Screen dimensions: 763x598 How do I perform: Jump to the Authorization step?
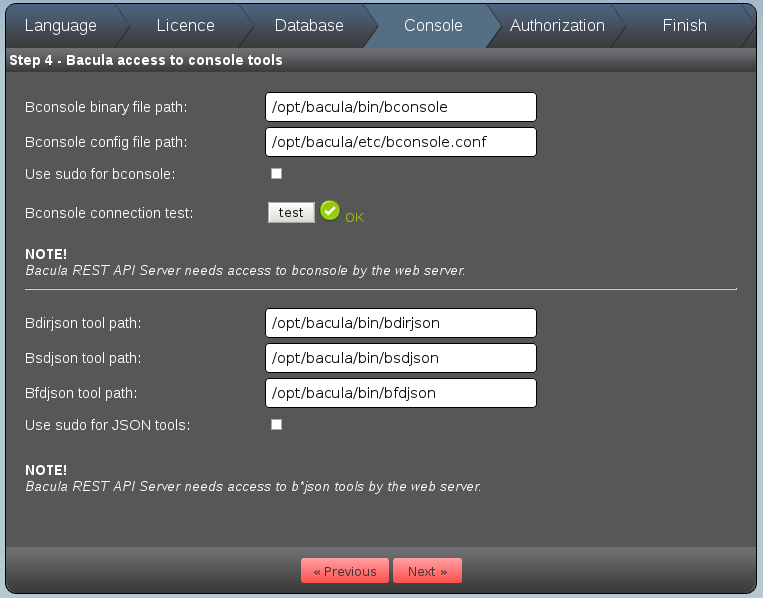coord(557,25)
